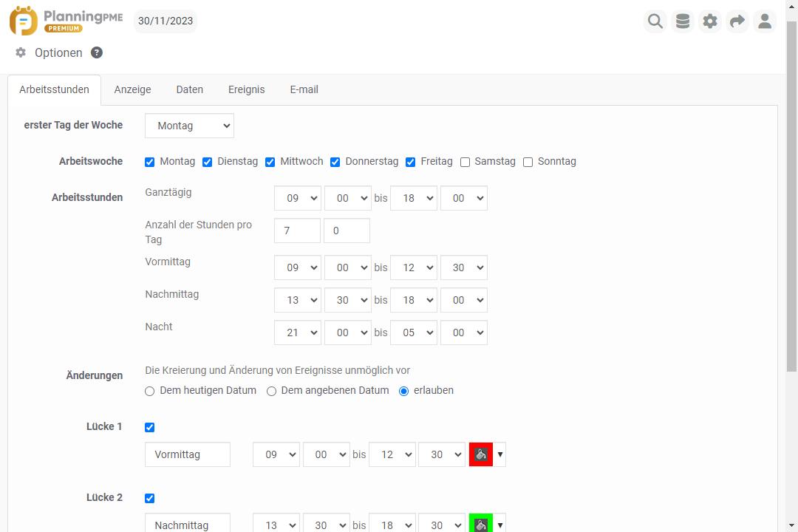This screenshot has width=798, height=532.
Task: Open the 'erster Tag der Woche' dropdown
Action: pyautogui.click(x=189, y=126)
